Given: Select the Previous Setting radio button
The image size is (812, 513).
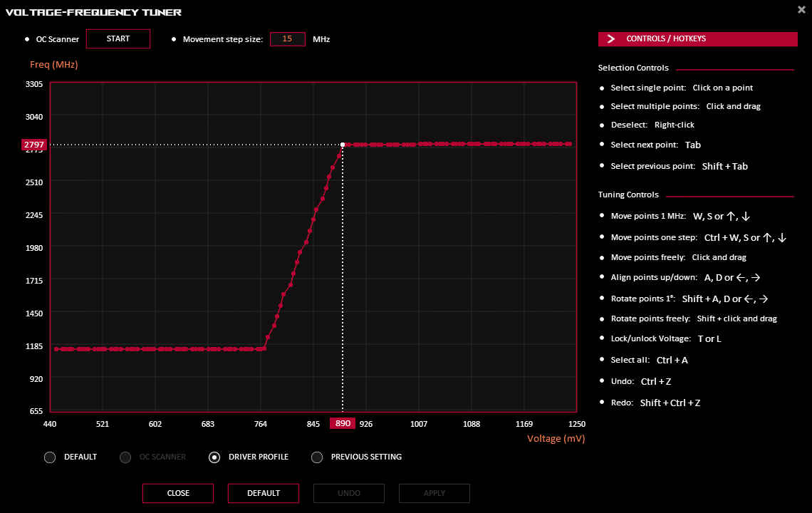Looking at the screenshot, I should point(318,457).
